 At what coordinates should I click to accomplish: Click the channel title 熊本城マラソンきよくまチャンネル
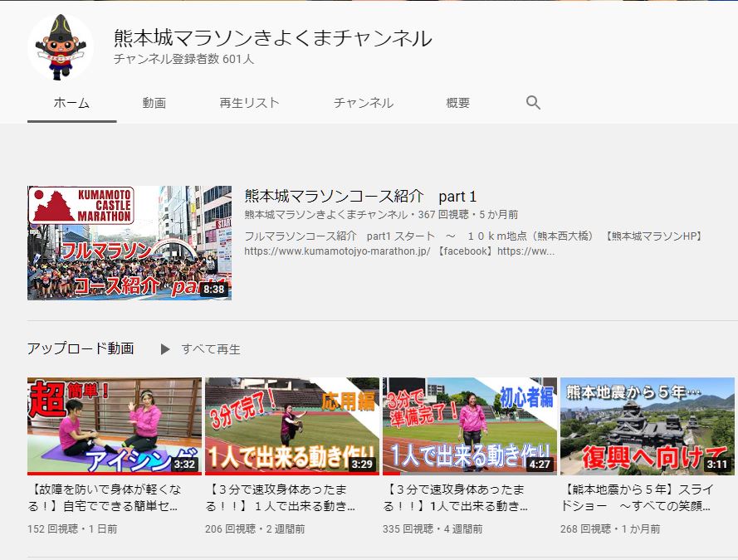(x=273, y=38)
